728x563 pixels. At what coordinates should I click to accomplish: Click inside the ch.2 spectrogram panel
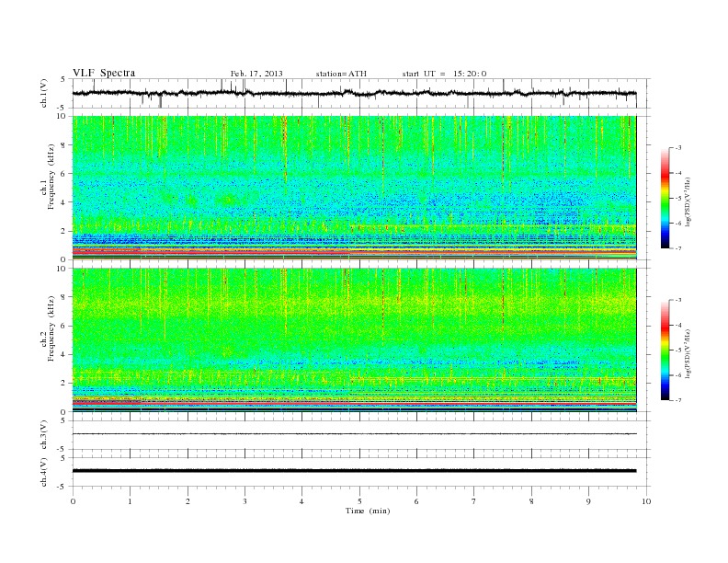pos(354,340)
